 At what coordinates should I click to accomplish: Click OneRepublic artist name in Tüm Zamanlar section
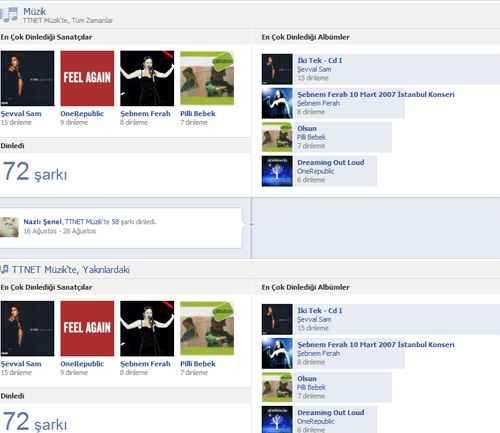(x=82, y=114)
